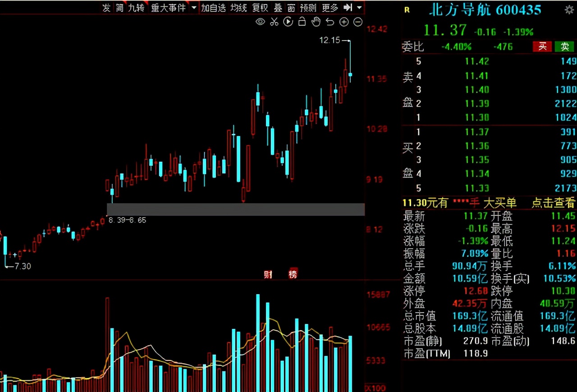Click the red 买 buy button
Viewport: 577px width, 392px height.
[x=543, y=46]
